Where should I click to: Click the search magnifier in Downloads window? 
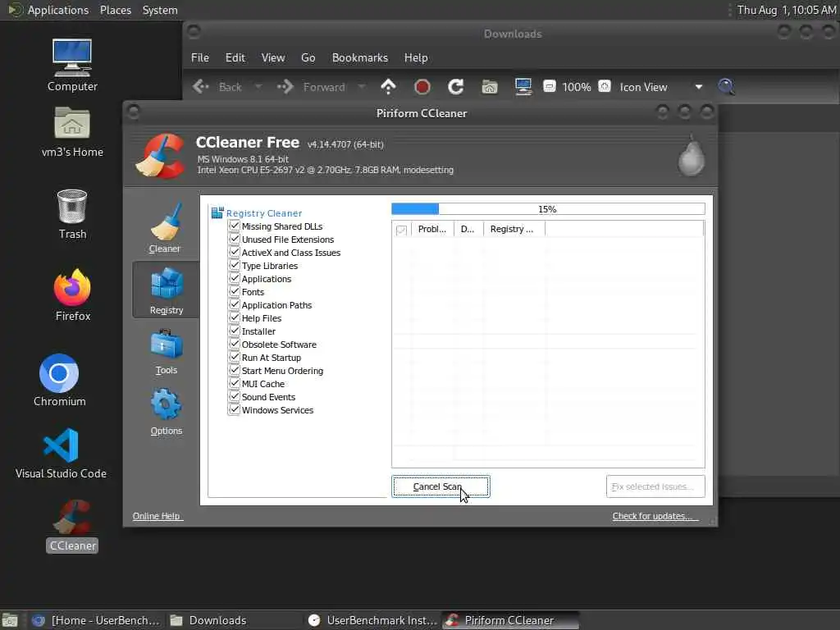(x=726, y=87)
